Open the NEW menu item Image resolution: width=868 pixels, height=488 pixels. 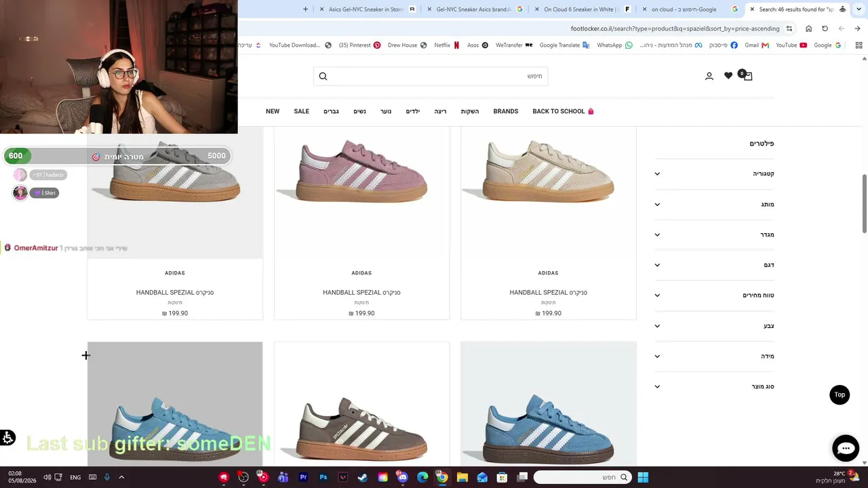[273, 111]
